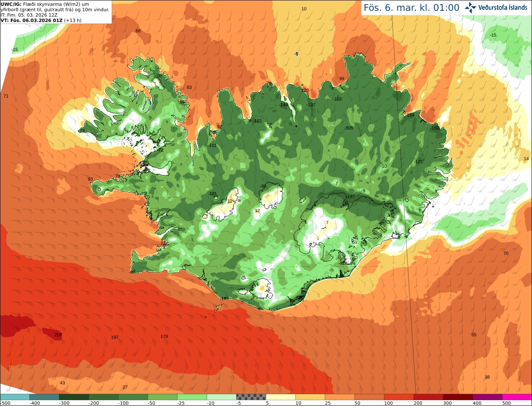Pick the yellow-orange 10 legend swatch
Image resolution: width=532 pixels, height=406 pixels.
pos(310,397)
